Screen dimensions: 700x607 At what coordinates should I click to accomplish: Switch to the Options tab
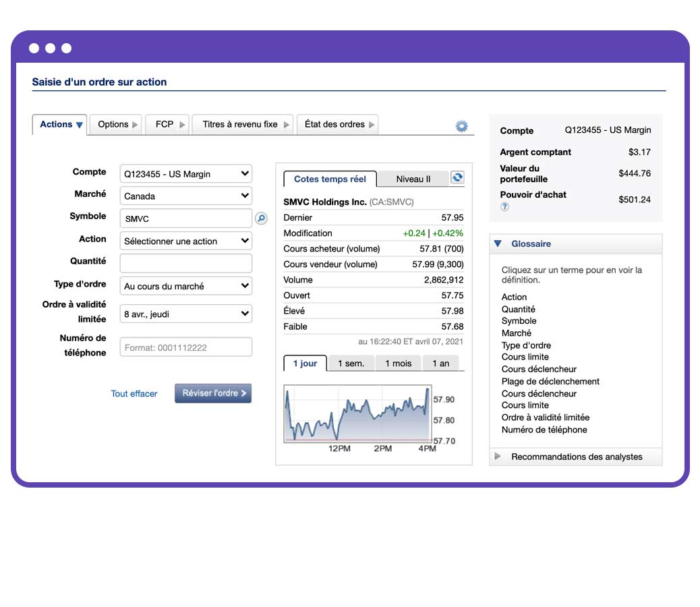pyautogui.click(x=115, y=124)
